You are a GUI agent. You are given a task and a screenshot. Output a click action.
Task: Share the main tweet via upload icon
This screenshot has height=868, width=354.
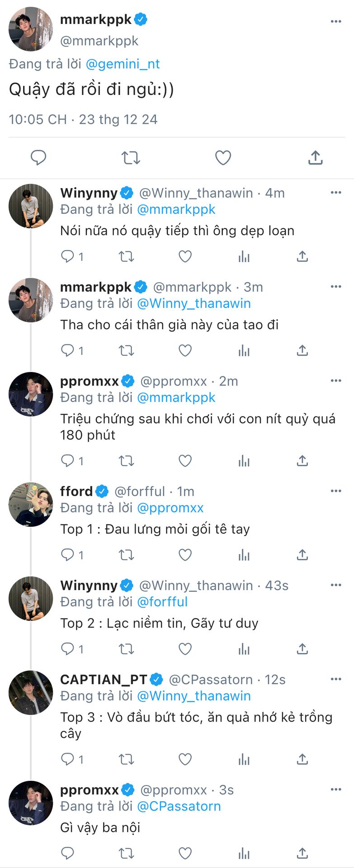point(315,158)
